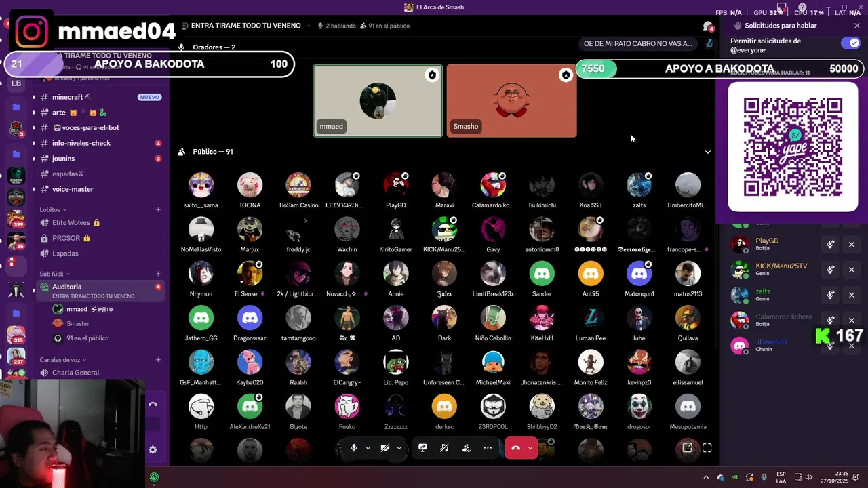Image resolution: width=868 pixels, height=488 pixels.
Task: Click Smasho speaker tile
Action: tap(511, 101)
